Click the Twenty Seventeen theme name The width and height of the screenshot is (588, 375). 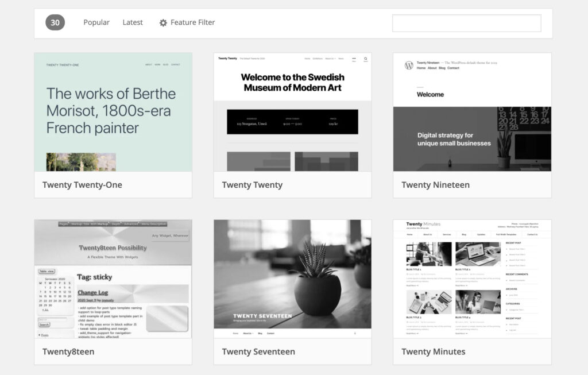258,352
